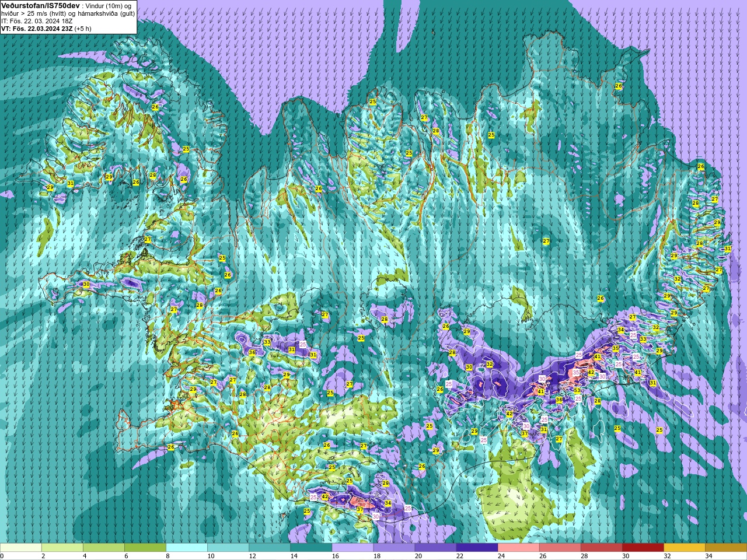Screen dimensions: 747x560
Task: Click the legend tick label '8'
Action: [x=168, y=556]
